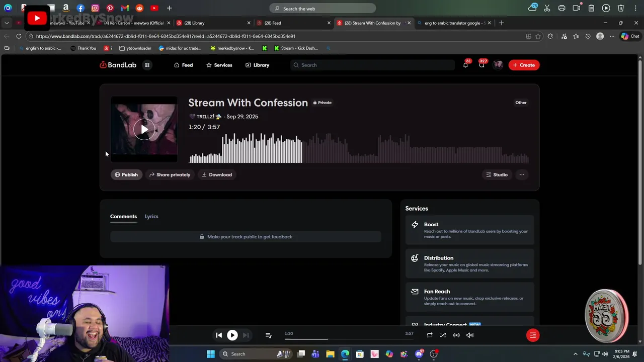Switch to the Feed browser tab
644x362 pixels.
(293, 23)
